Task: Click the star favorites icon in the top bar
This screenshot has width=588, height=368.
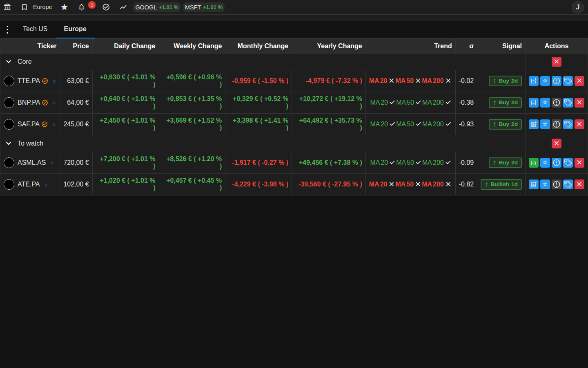Action: click(x=65, y=7)
